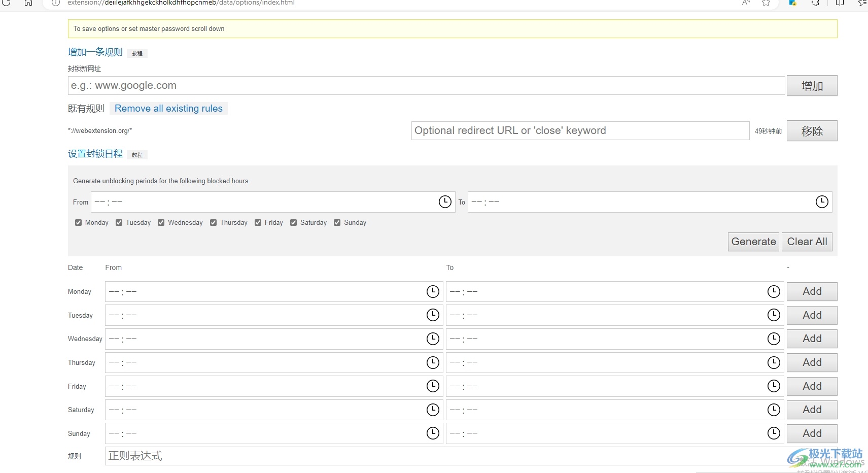Click Add button in Friday row
868x473 pixels.
[x=812, y=386]
